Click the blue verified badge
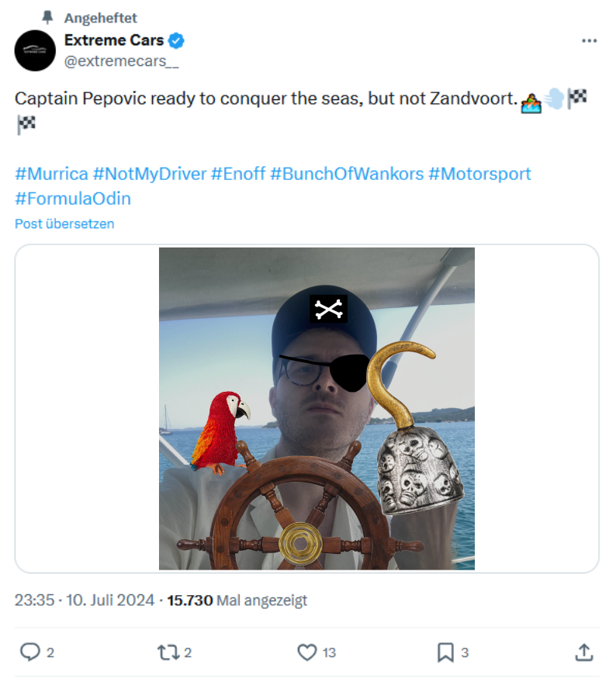The width and height of the screenshot is (616, 682). pos(177,40)
